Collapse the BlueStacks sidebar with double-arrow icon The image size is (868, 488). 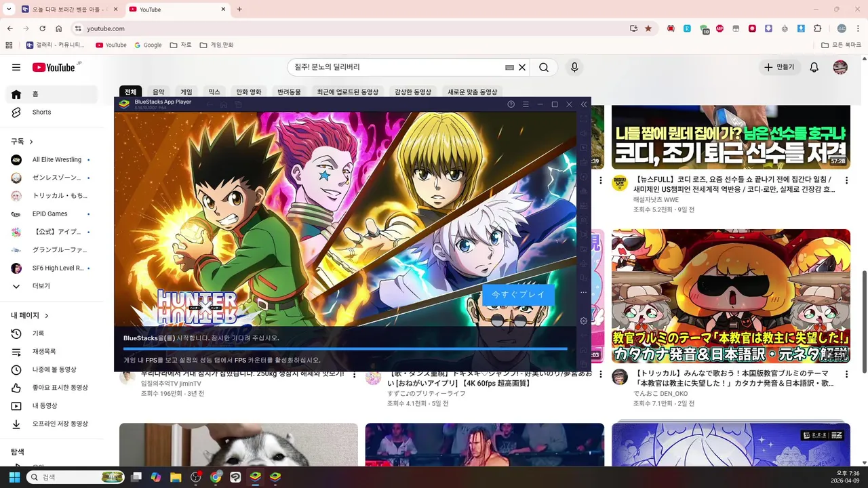[584, 104]
